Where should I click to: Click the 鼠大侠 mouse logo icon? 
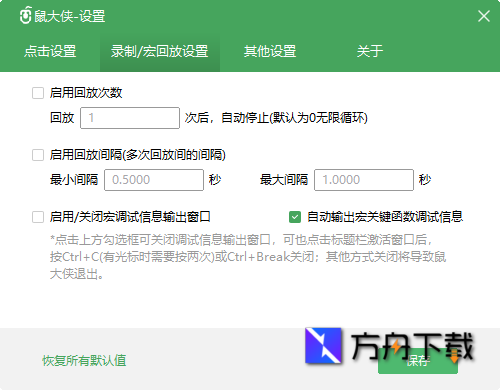click(x=25, y=16)
